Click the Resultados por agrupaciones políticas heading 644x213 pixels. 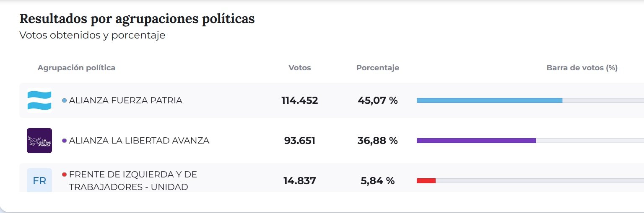[x=137, y=19]
